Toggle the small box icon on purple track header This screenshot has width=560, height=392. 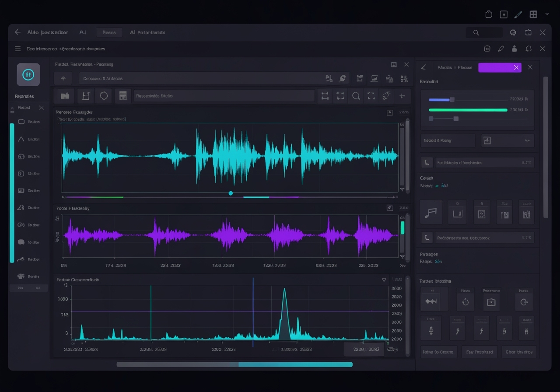tap(390, 208)
